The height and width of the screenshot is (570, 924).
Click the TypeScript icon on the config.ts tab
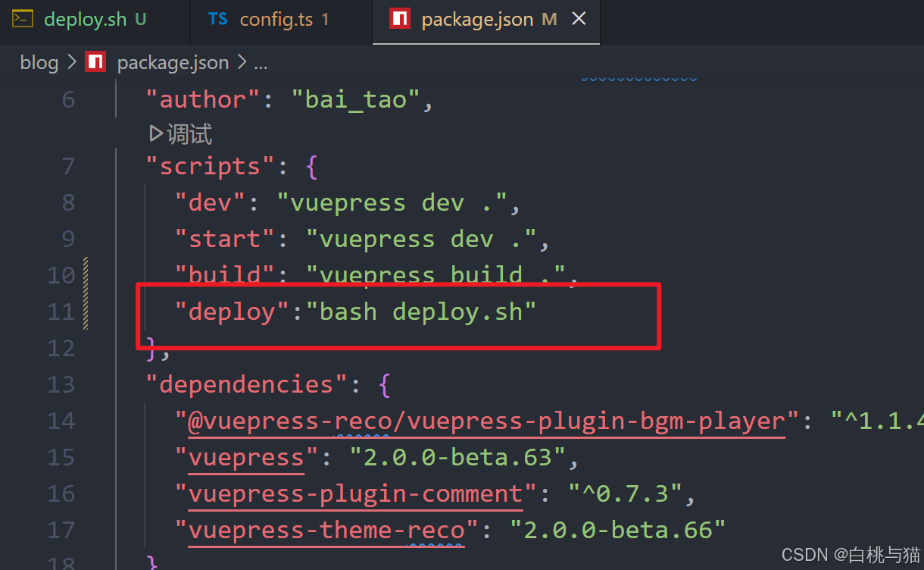[x=217, y=19]
